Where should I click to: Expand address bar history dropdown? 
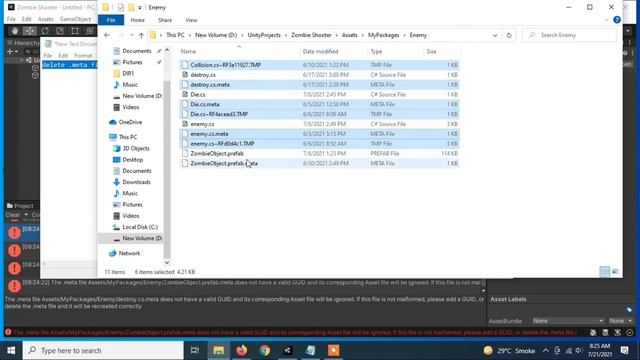(x=495, y=36)
